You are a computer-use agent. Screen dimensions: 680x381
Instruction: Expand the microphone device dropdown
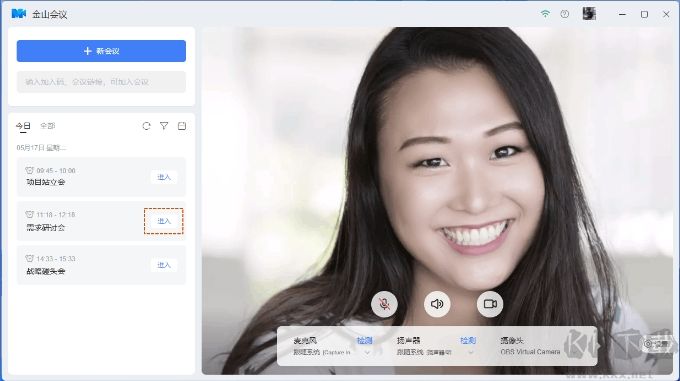coord(367,352)
